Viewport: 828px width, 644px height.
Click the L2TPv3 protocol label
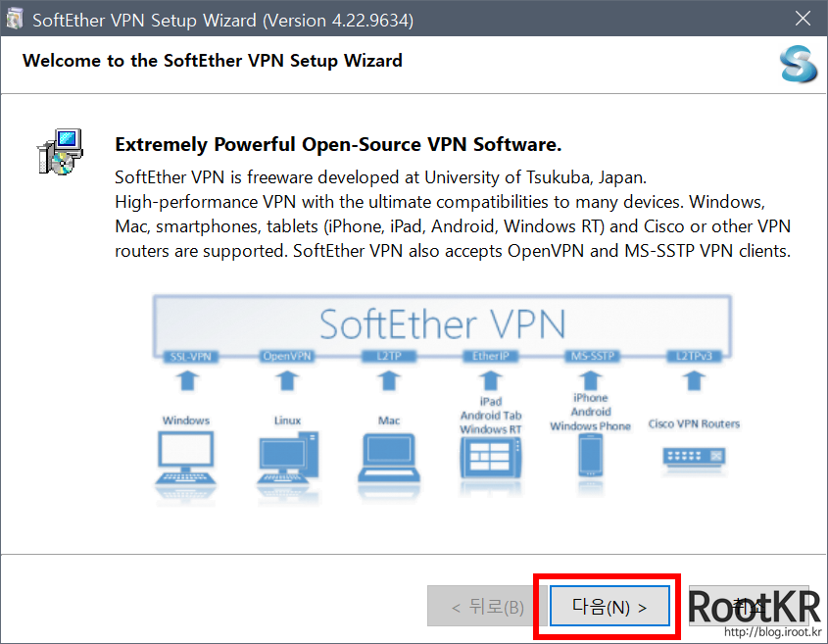click(x=695, y=356)
